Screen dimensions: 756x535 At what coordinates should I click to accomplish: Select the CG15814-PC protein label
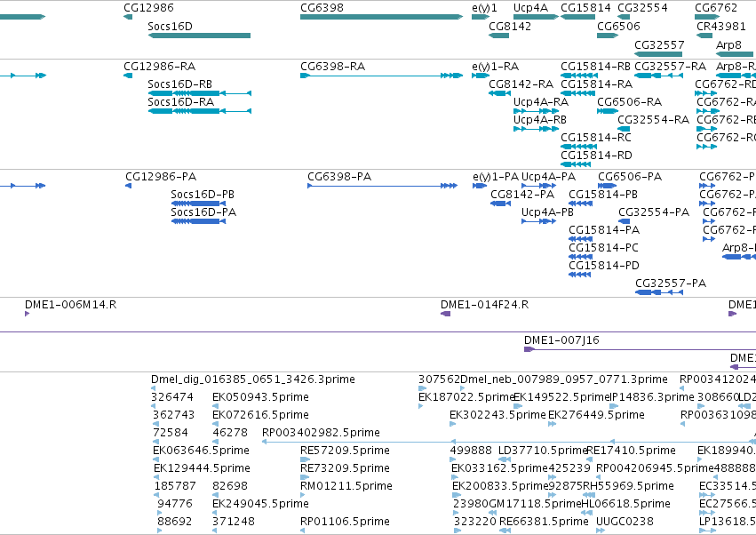pyautogui.click(x=603, y=248)
